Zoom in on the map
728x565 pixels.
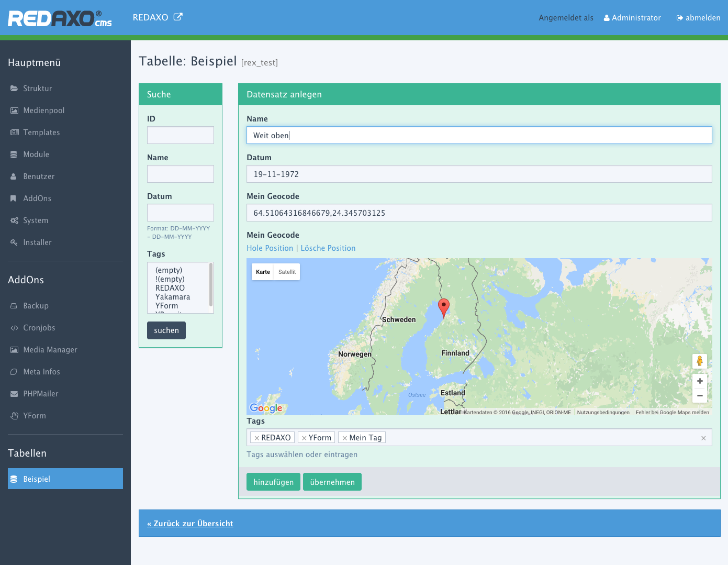pos(700,381)
